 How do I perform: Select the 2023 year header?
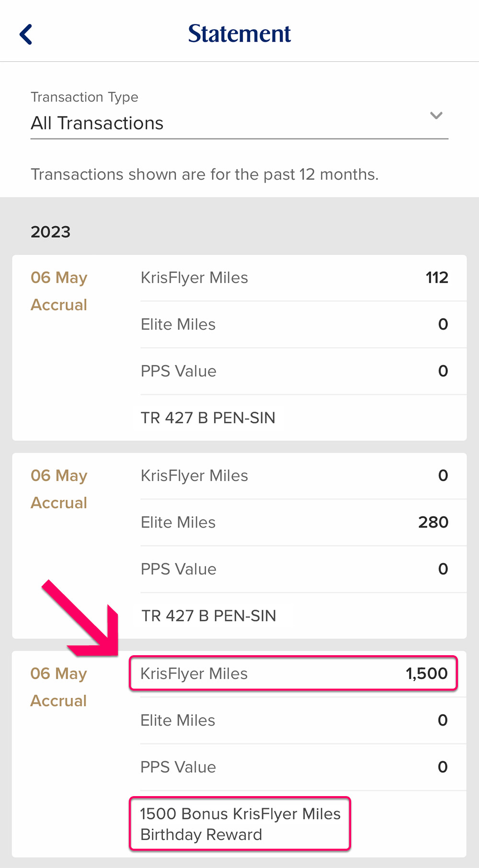[51, 232]
